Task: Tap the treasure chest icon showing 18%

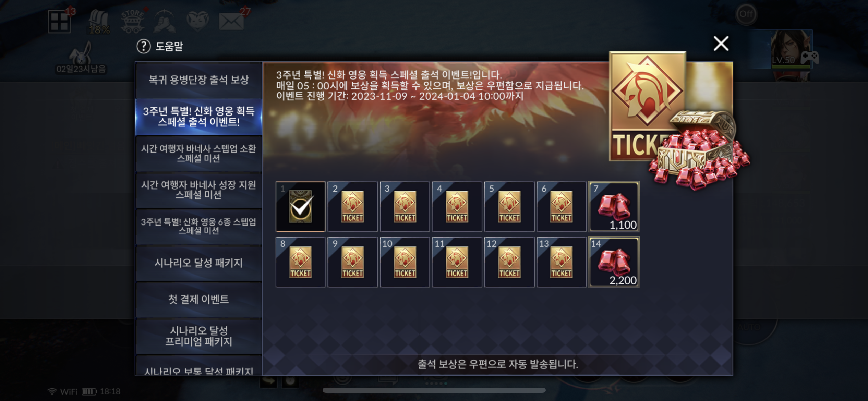Action: tap(99, 22)
